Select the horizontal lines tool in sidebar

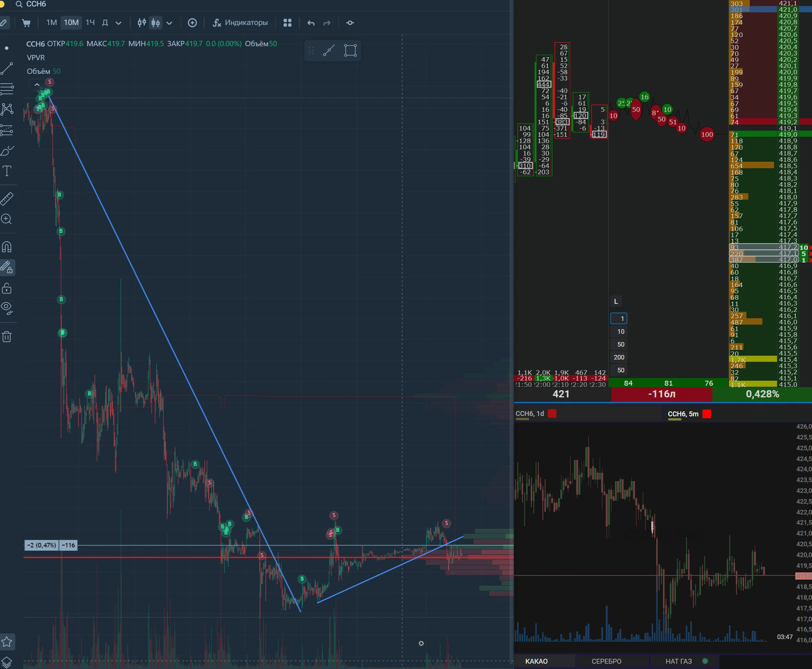click(x=7, y=89)
